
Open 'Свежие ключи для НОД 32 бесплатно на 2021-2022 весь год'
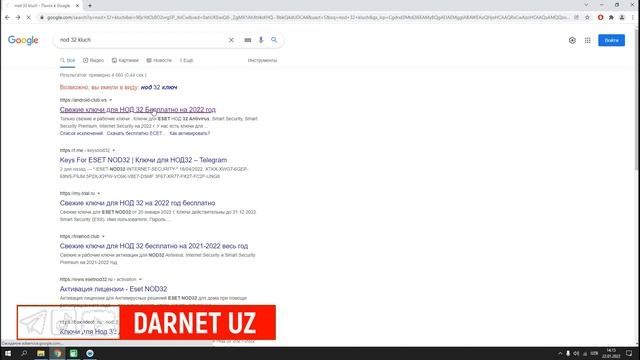pos(154,246)
